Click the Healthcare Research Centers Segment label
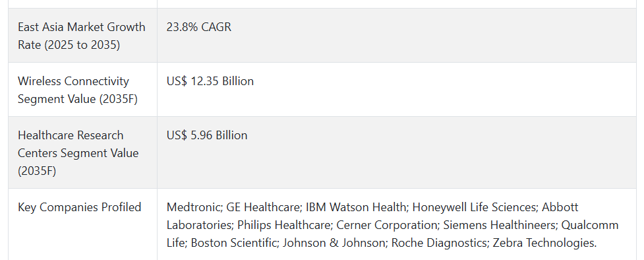This screenshot has height=260, width=644. 78,153
